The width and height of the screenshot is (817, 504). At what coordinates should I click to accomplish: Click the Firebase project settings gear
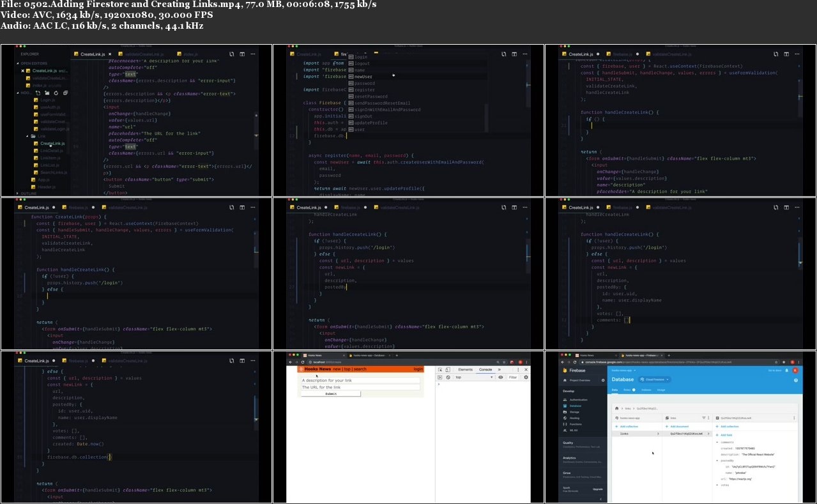point(603,380)
